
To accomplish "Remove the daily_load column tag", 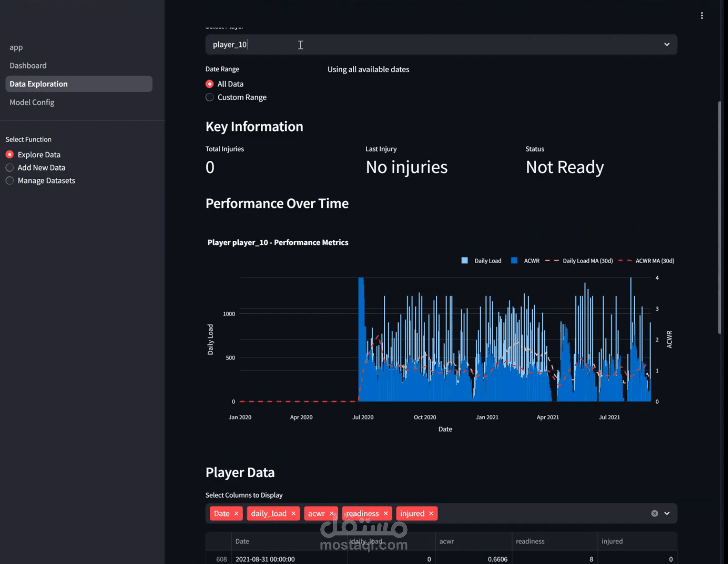I will 294,513.
